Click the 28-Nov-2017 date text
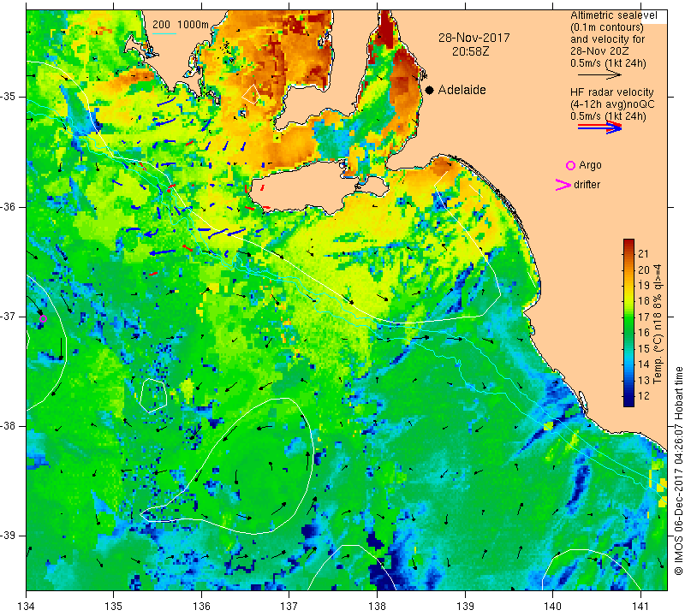 pos(474,38)
